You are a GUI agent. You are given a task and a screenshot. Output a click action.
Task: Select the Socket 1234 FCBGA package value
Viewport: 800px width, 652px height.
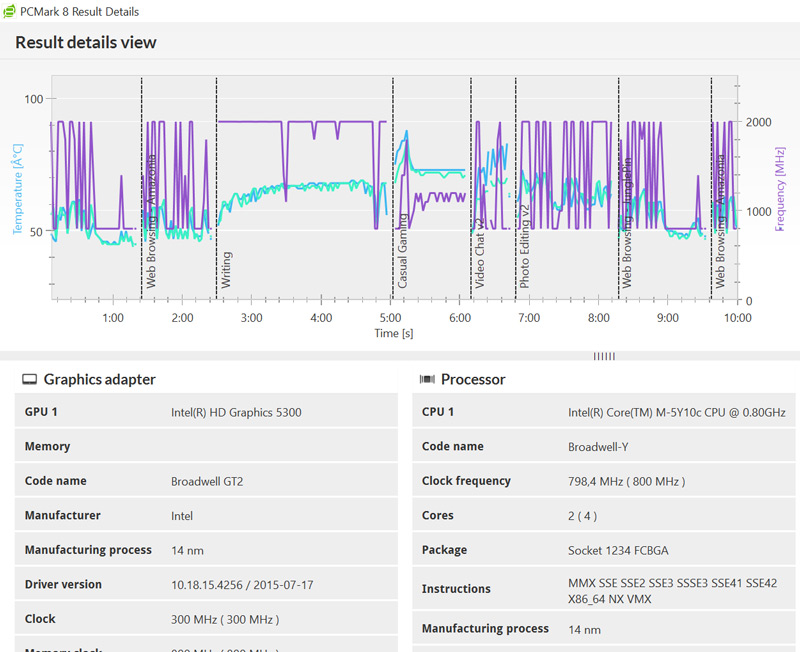click(x=616, y=550)
